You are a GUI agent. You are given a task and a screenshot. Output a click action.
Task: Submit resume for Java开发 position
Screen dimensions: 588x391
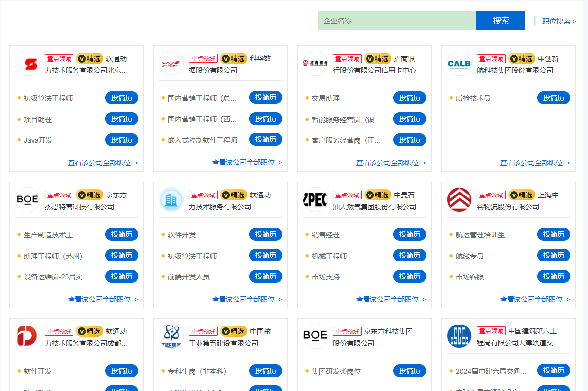[121, 140]
